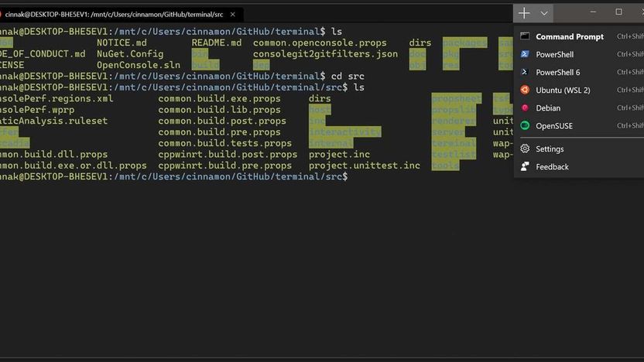Click the ticAnalysis.ruleset file name
Viewport: 644px width, 362px height.
coord(54,121)
